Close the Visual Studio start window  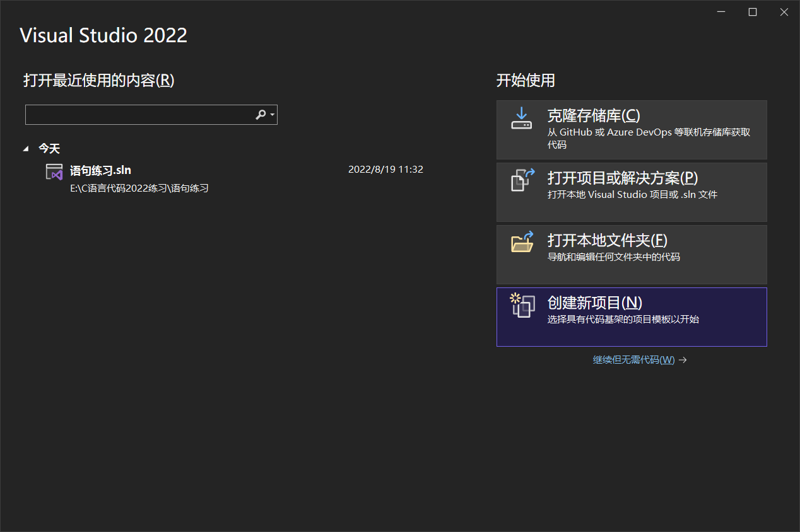[x=784, y=12]
